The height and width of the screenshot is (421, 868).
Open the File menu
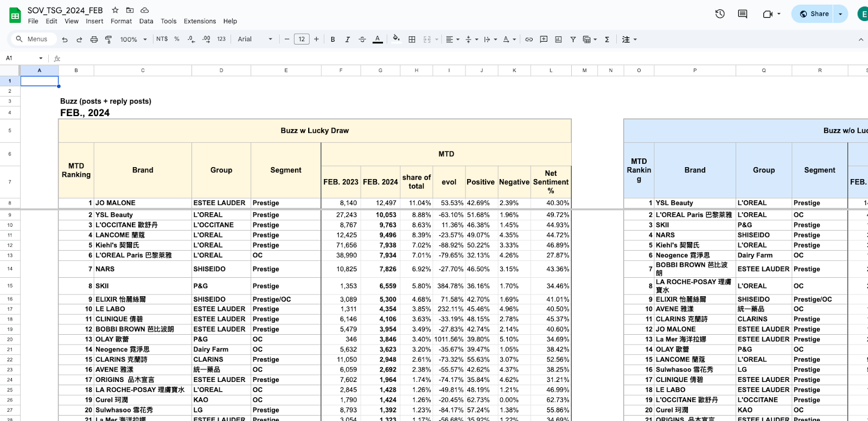click(33, 21)
